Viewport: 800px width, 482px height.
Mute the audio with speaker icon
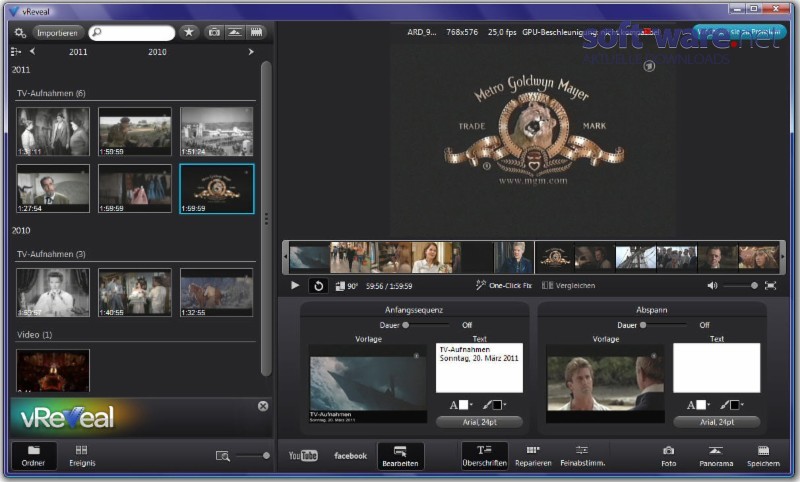click(x=712, y=286)
